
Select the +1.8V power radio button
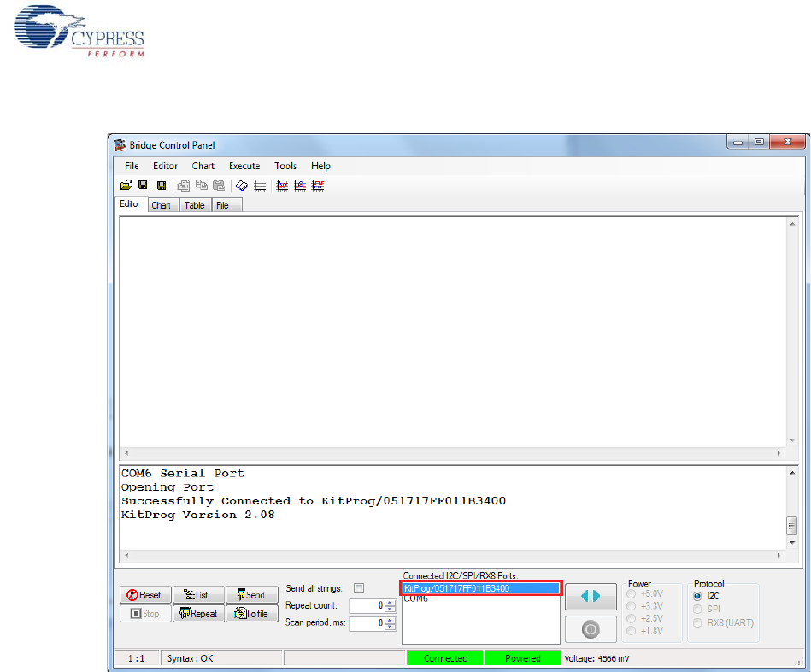[x=631, y=631]
